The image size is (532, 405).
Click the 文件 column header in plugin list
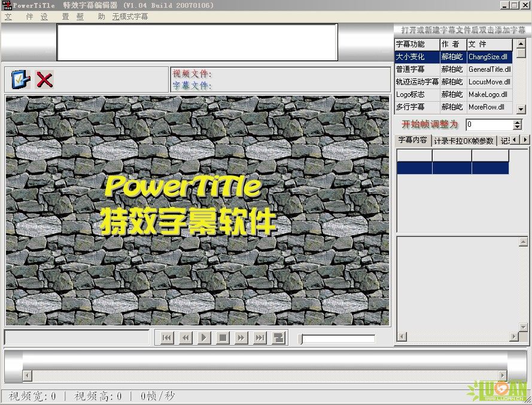490,44
